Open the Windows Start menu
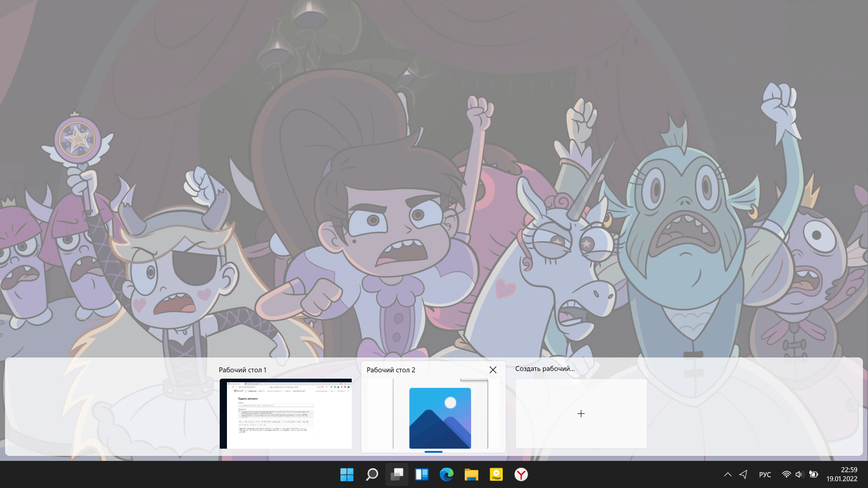Screen dimensions: 868x488 point(347,474)
